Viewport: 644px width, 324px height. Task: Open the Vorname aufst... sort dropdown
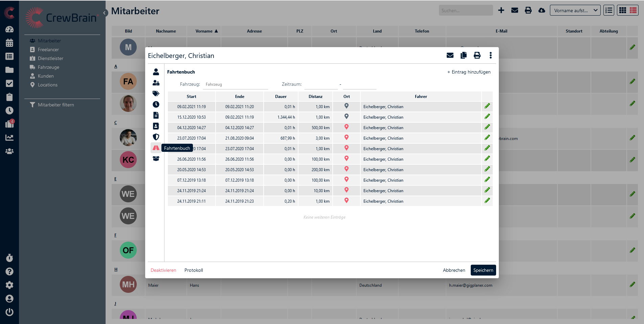[x=575, y=11]
